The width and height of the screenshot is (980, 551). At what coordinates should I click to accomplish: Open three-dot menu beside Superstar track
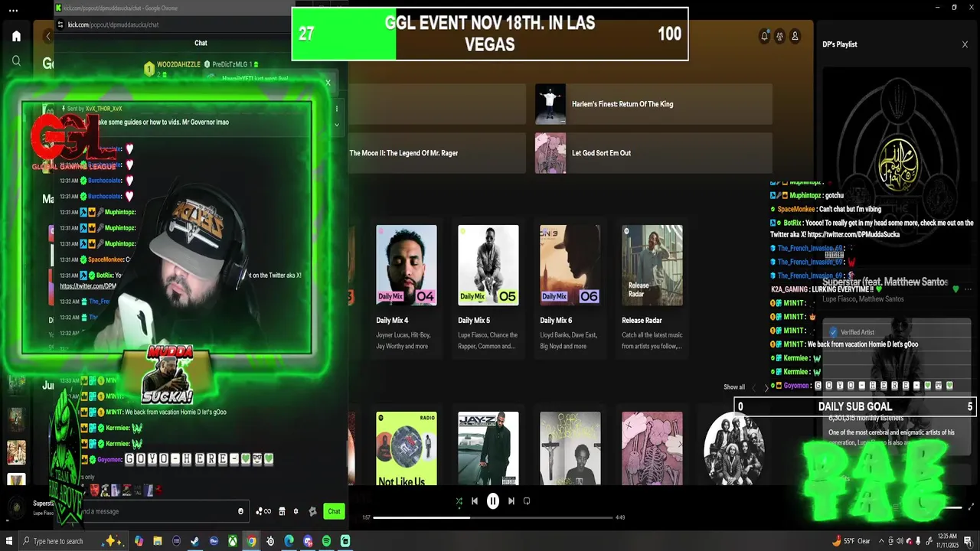(x=969, y=289)
